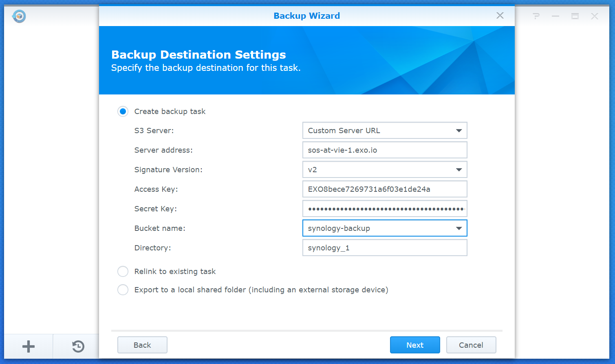Click the Server address input field
Viewport: 615px width, 364px height.
pos(384,150)
